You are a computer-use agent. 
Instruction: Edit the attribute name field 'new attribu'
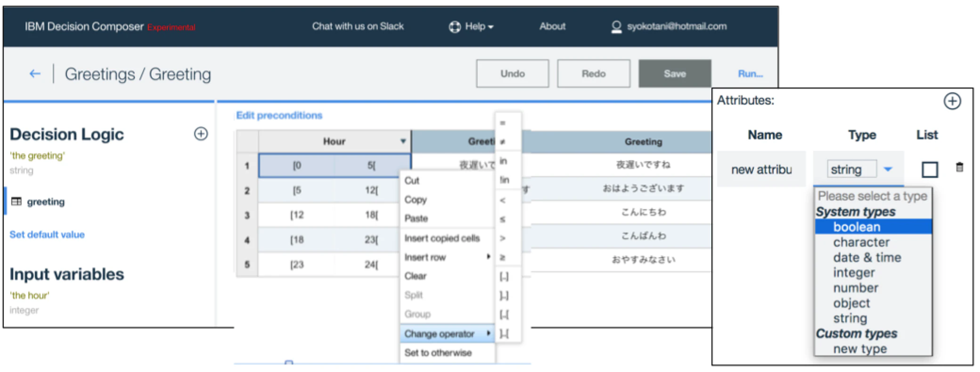[761, 170]
